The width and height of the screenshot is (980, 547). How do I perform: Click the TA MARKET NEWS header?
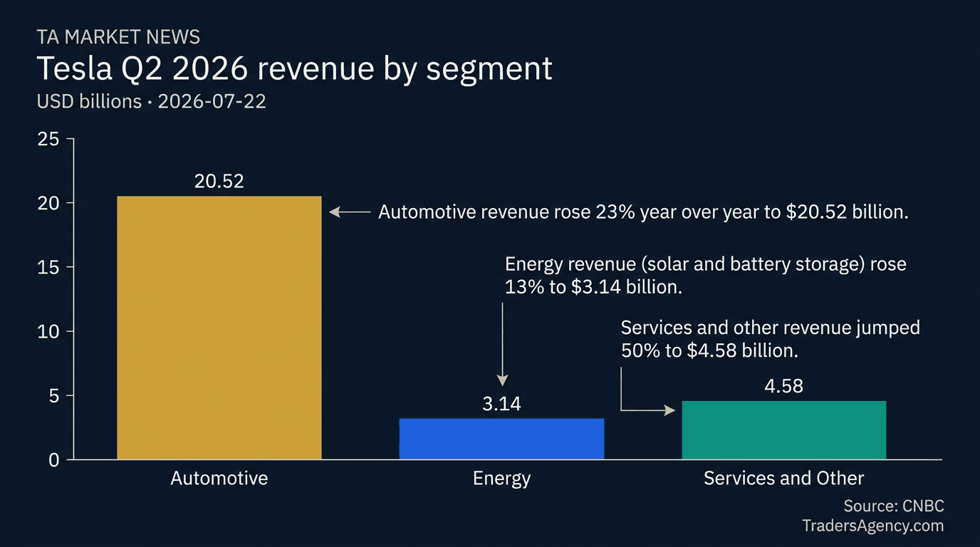(118, 37)
